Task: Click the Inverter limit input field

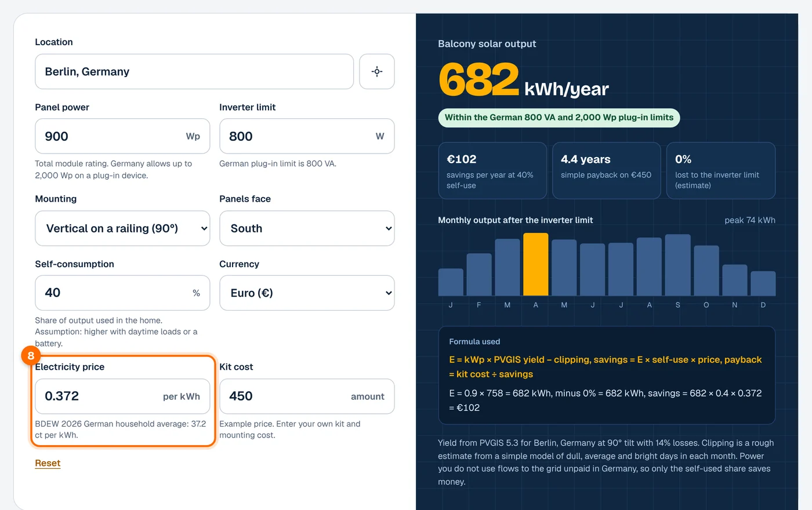Action: [307, 136]
